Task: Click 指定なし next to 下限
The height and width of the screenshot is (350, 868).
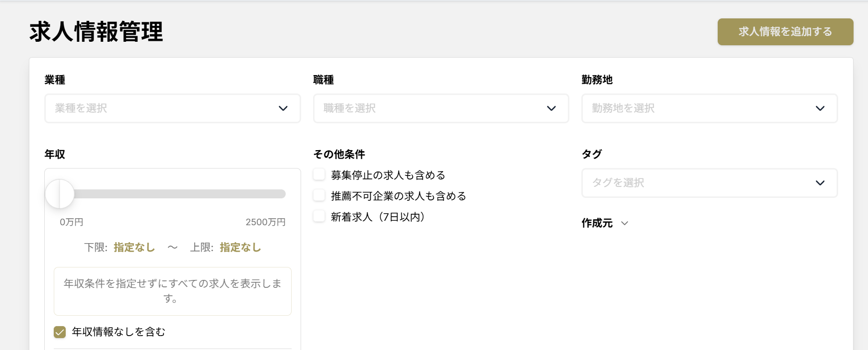Action: click(133, 248)
